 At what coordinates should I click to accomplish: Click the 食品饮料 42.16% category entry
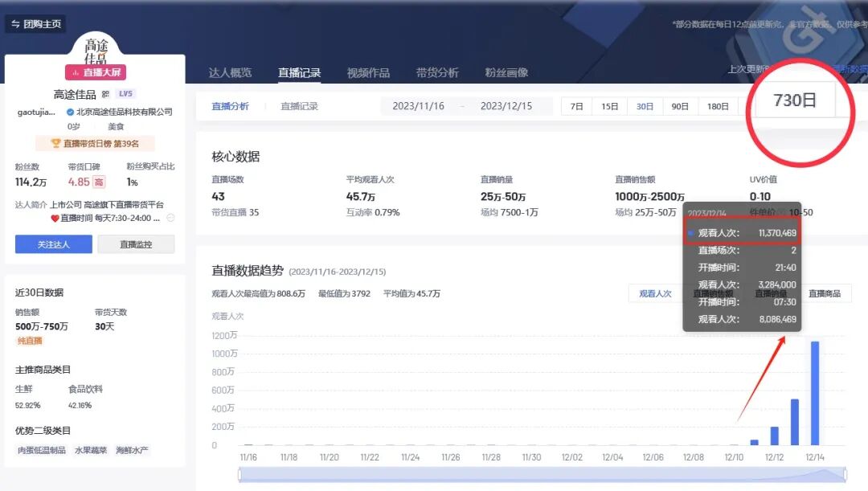(85, 397)
